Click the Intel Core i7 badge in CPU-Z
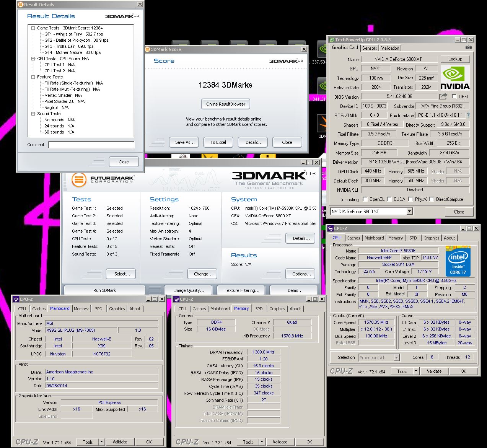 pyautogui.click(x=458, y=262)
